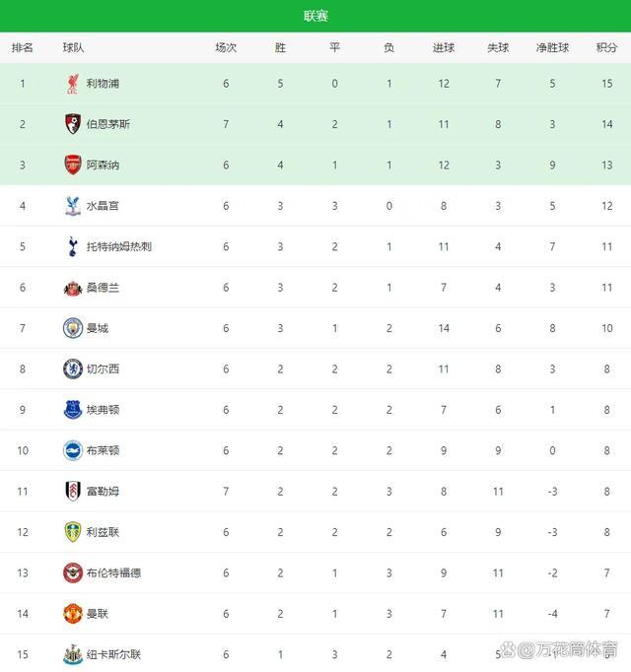Click the Brighton club crest icon

[72, 450]
